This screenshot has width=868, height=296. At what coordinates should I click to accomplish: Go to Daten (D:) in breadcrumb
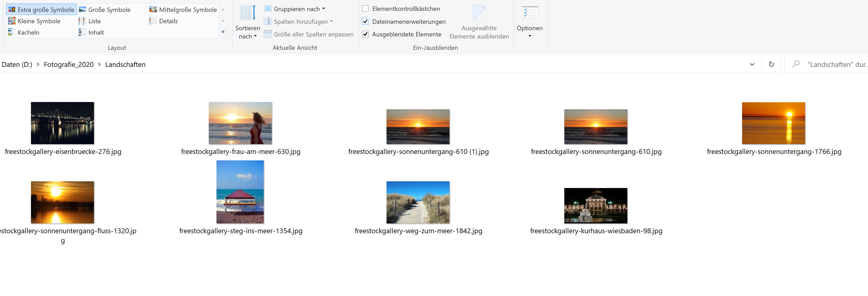pyautogui.click(x=17, y=64)
